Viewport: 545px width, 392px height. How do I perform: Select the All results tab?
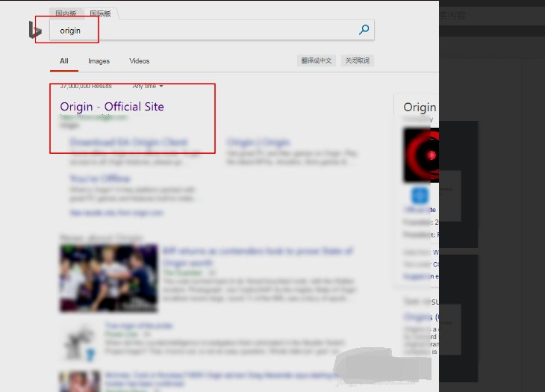click(64, 61)
